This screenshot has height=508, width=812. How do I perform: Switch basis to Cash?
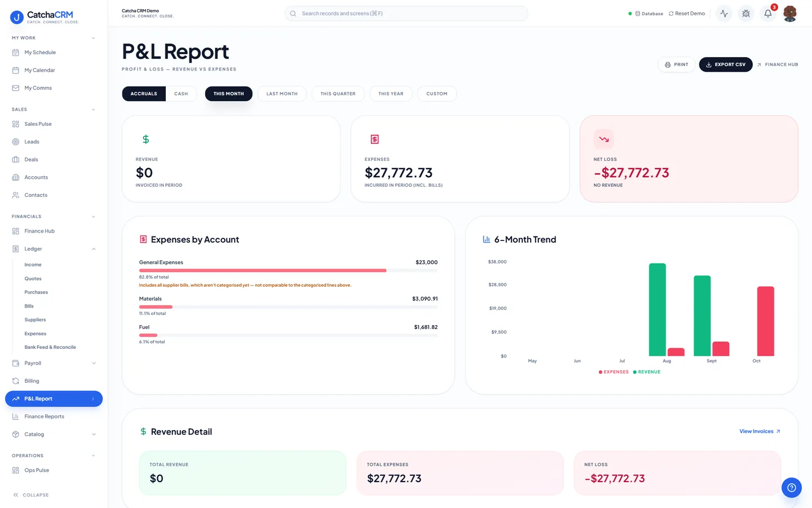[181, 94]
